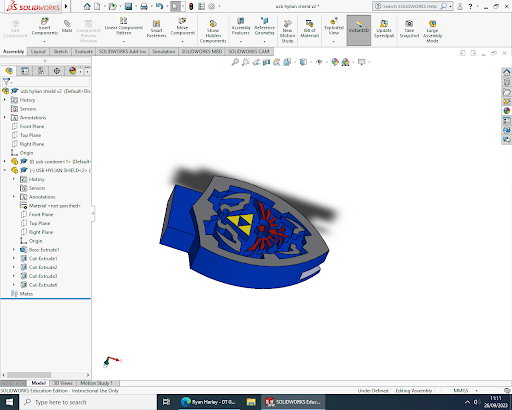
Task: Switch to the Sketch tab
Action: (61, 52)
